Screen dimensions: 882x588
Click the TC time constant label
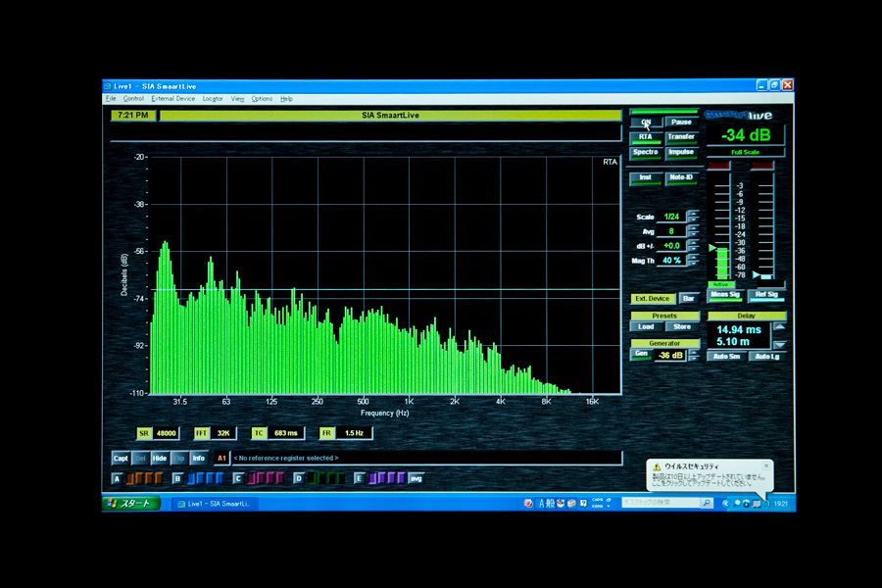(x=258, y=433)
